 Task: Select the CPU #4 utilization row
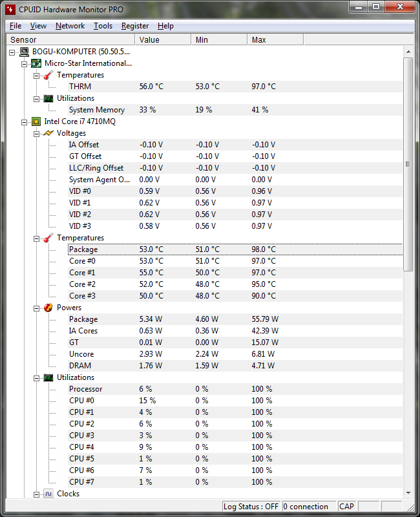coord(235,447)
